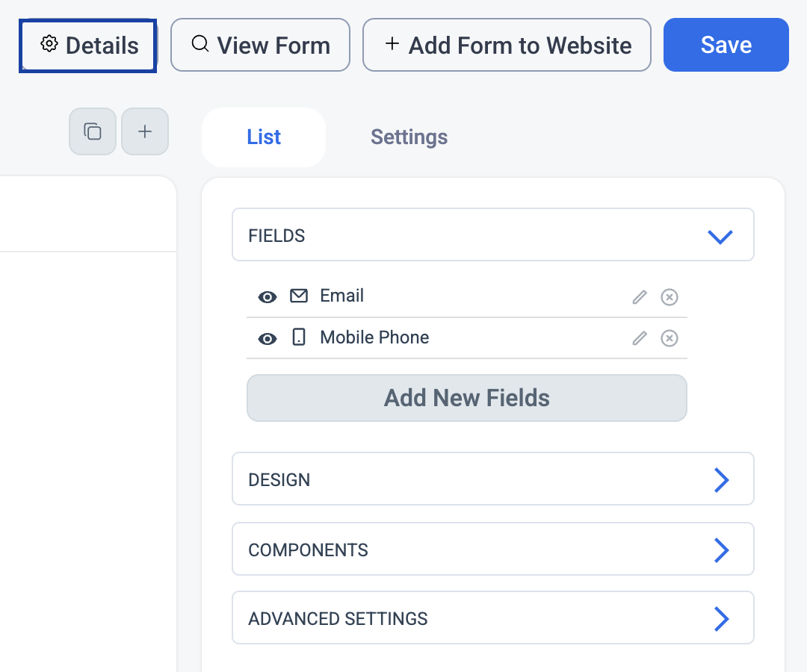The height and width of the screenshot is (672, 807).
Task: Click Add New Fields button
Action: click(x=467, y=398)
